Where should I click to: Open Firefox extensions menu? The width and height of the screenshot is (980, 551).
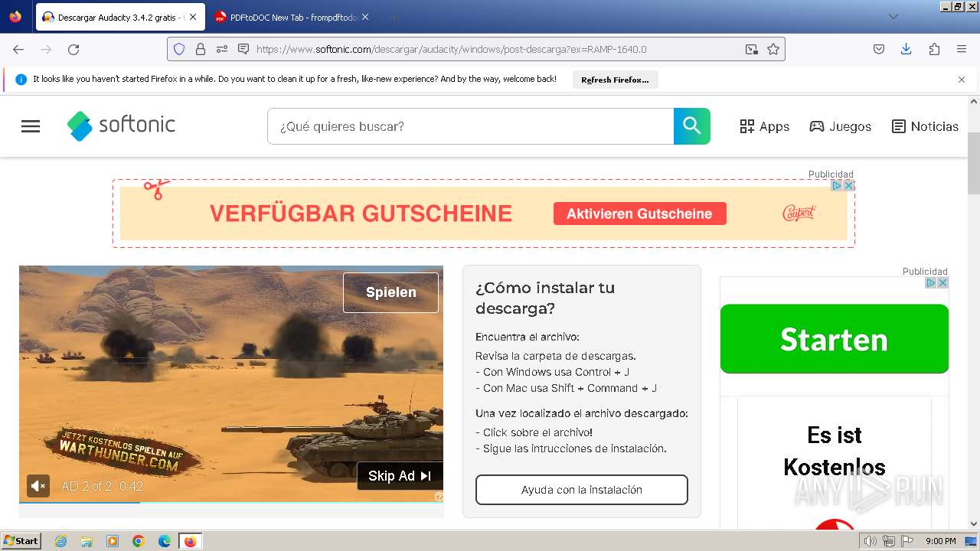(x=934, y=49)
